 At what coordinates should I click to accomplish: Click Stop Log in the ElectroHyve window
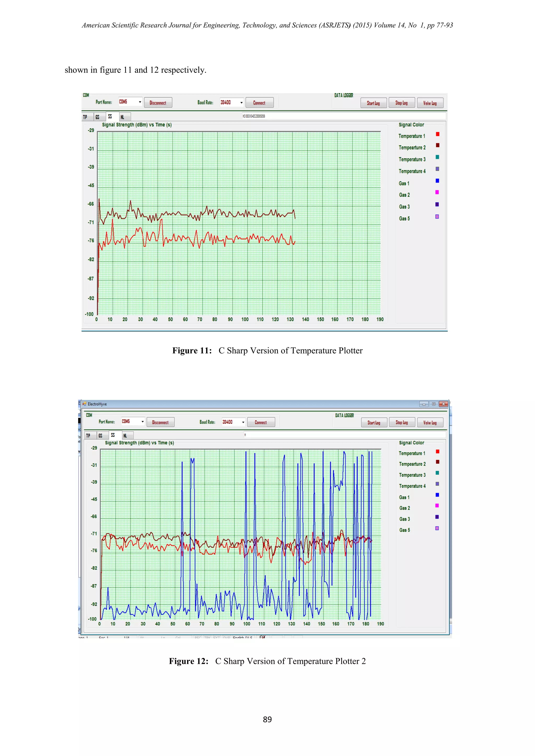pyautogui.click(x=402, y=422)
